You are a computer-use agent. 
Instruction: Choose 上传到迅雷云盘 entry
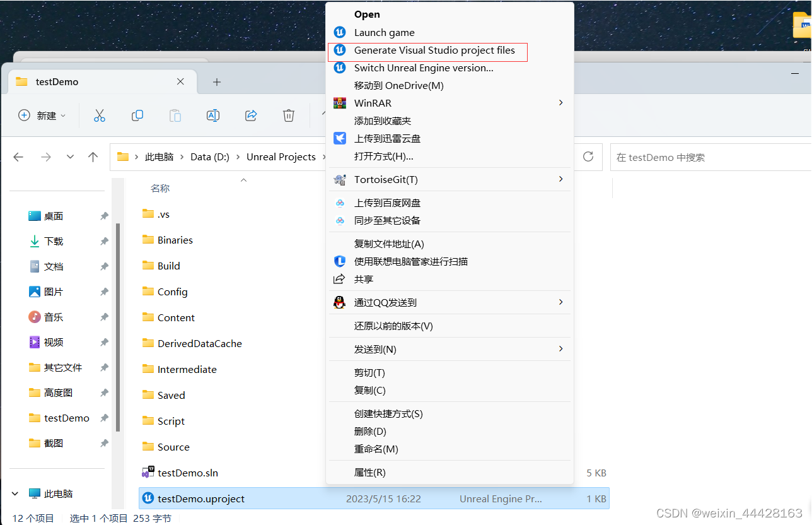(x=449, y=138)
